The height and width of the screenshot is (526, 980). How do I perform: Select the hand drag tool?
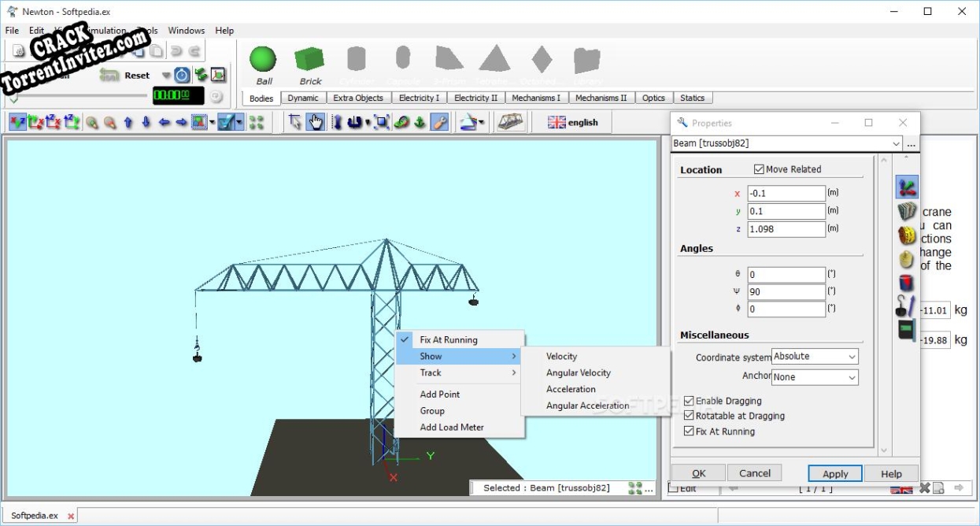[x=316, y=122]
